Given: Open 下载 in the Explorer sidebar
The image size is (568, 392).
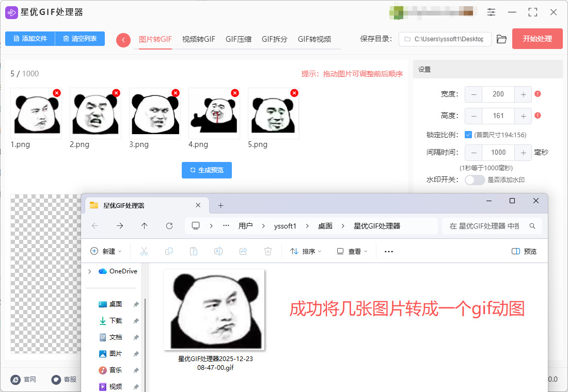Looking at the screenshot, I should click(x=115, y=321).
